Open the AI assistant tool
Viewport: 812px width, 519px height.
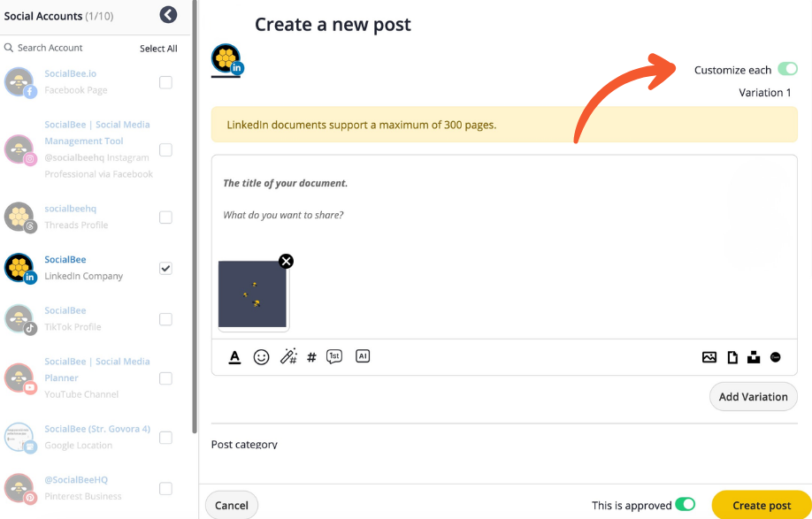coord(362,356)
